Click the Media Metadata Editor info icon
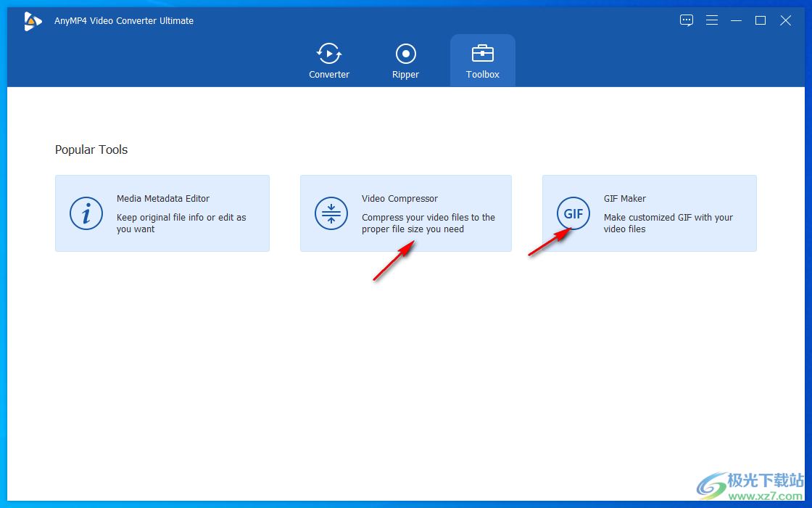This screenshot has width=812, height=508. [86, 213]
